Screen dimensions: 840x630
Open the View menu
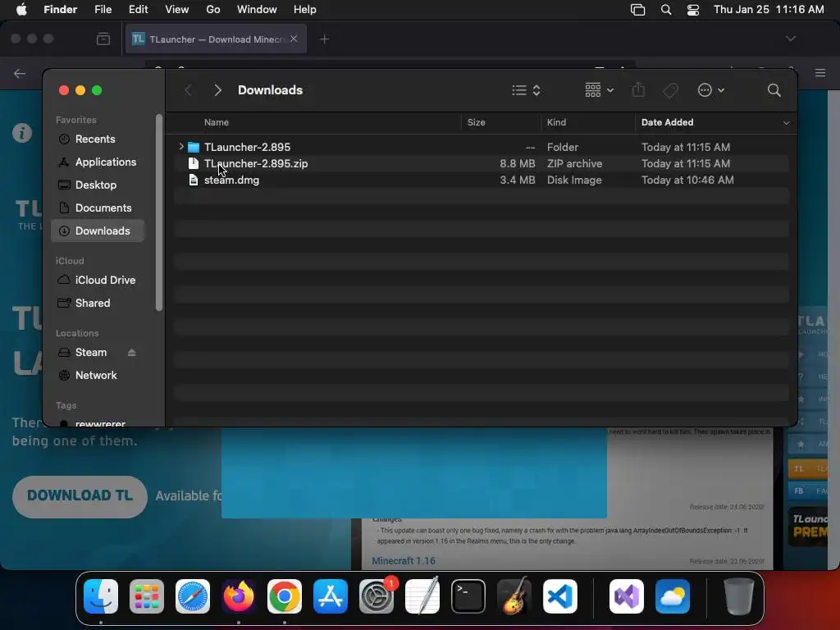(x=177, y=10)
